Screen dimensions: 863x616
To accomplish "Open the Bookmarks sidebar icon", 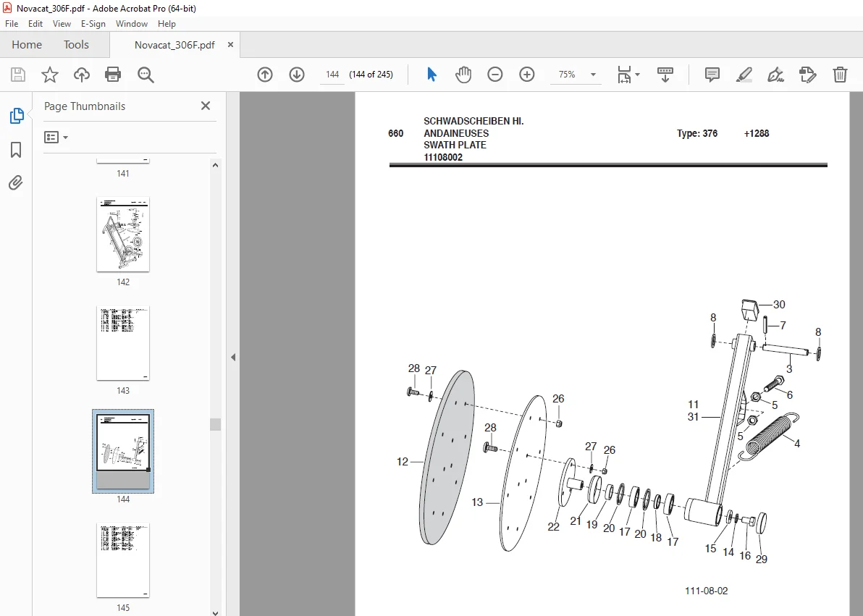I will pos(16,150).
